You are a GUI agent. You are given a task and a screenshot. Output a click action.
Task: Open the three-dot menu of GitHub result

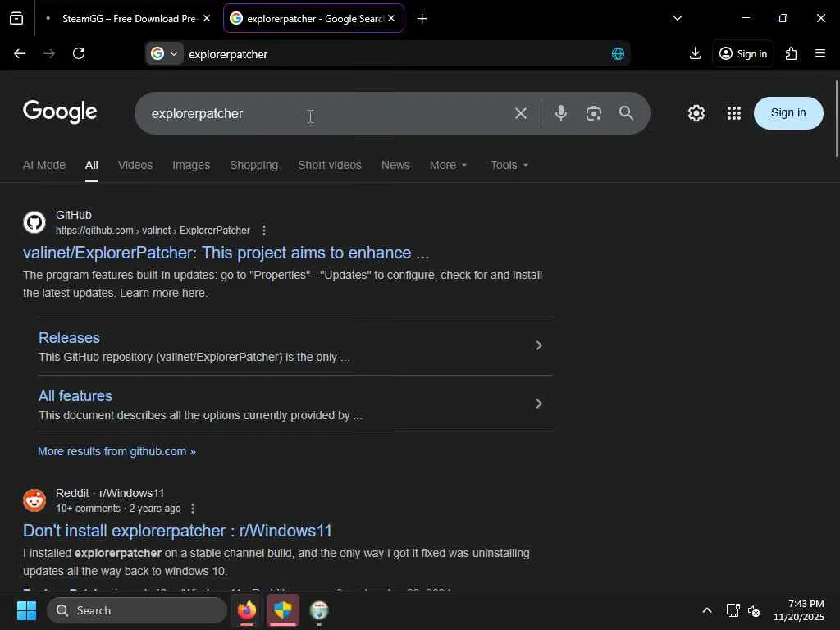[x=263, y=231]
